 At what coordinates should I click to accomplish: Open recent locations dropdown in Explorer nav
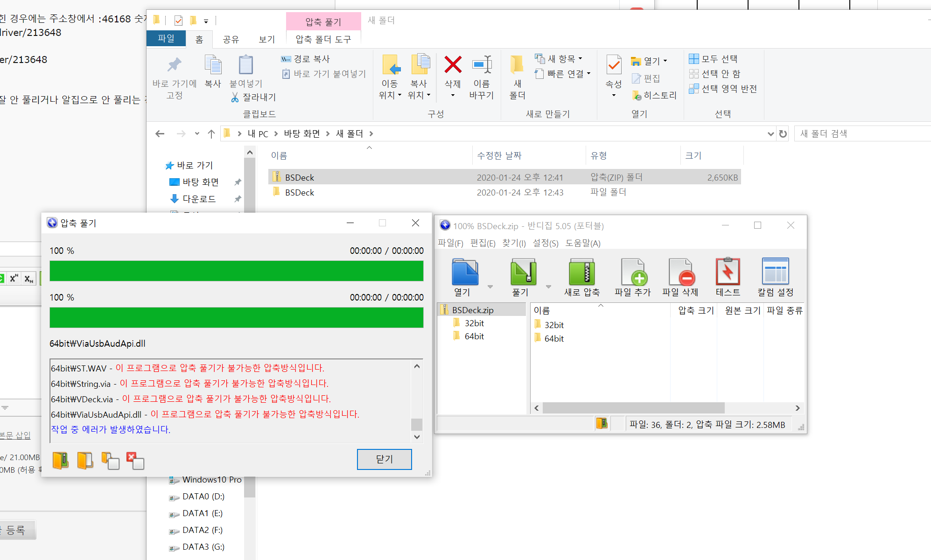point(197,134)
